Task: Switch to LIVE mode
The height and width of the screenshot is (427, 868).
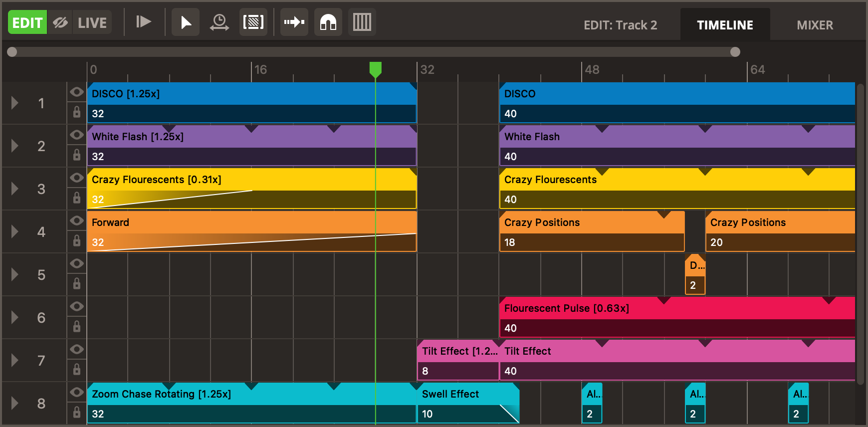Action: 92,22
